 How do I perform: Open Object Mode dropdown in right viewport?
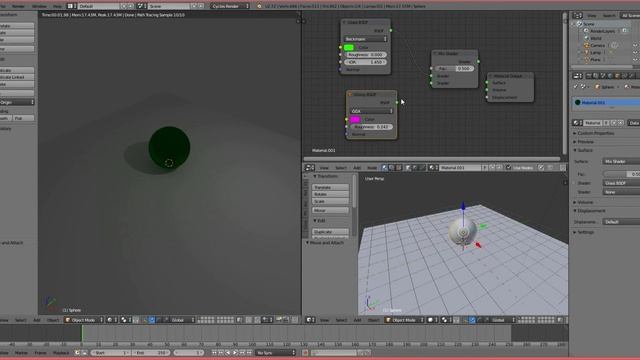404,320
